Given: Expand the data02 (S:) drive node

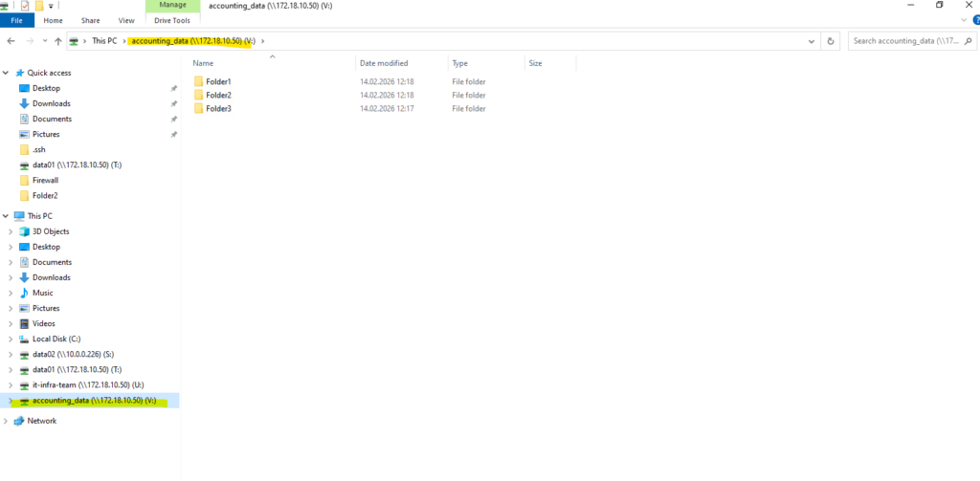Looking at the screenshot, I should click(10, 354).
